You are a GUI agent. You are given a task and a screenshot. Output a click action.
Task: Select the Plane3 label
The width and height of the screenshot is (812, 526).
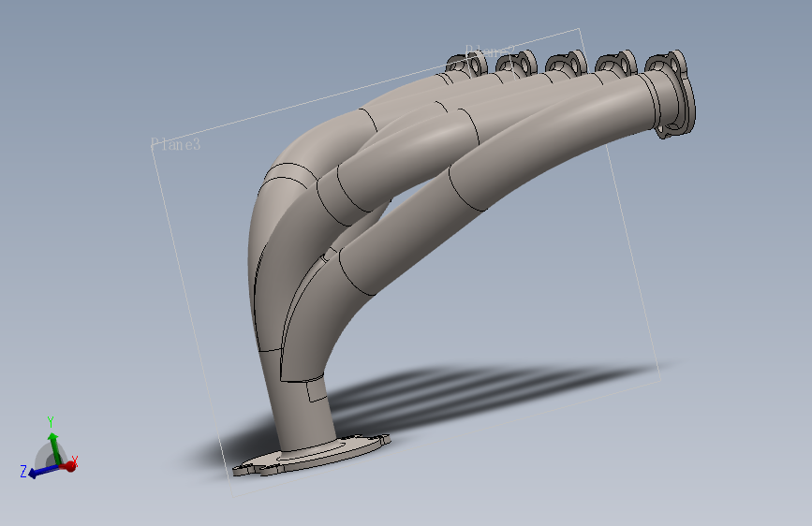[175, 144]
